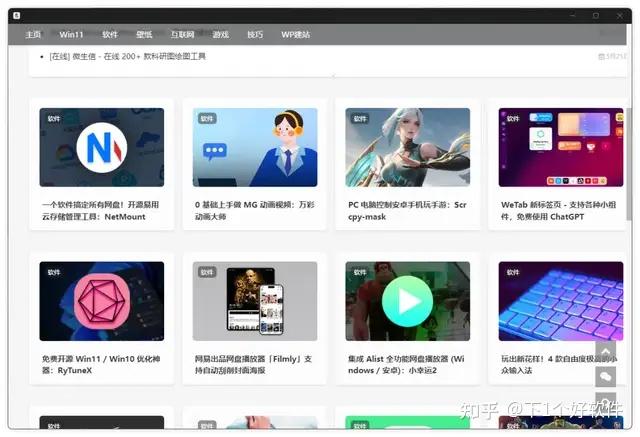Open the glowing keyboard thumbnail

pos(560,301)
